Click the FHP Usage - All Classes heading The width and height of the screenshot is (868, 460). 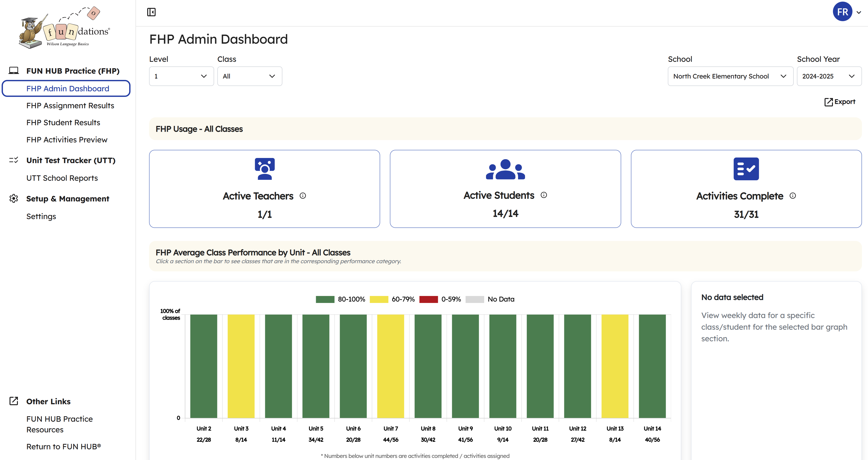pos(199,129)
